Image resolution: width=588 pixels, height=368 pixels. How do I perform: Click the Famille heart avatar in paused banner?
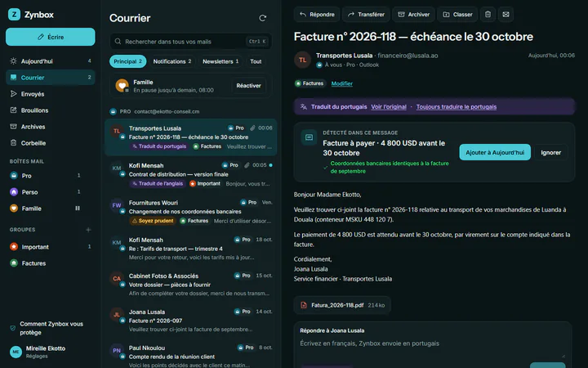(x=122, y=86)
